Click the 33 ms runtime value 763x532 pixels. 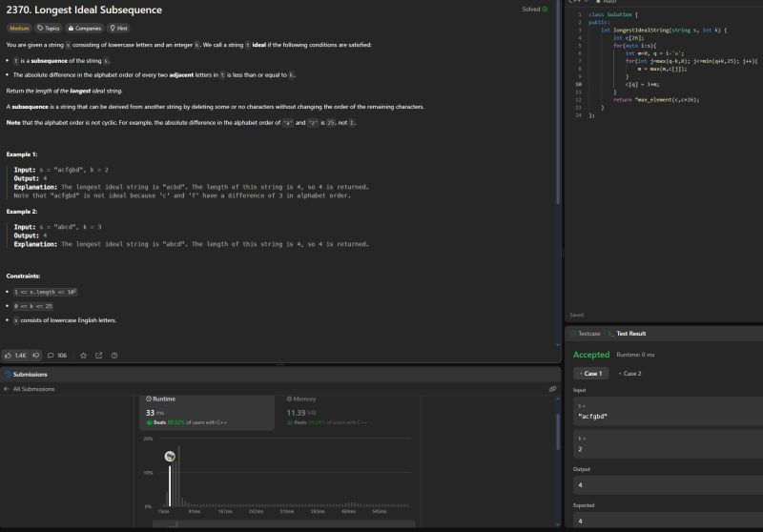(x=155, y=413)
